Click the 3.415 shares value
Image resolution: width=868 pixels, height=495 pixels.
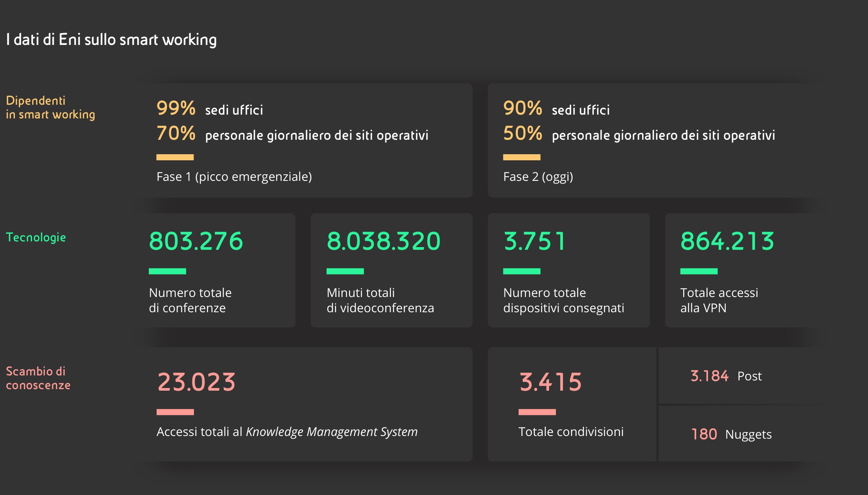click(551, 382)
